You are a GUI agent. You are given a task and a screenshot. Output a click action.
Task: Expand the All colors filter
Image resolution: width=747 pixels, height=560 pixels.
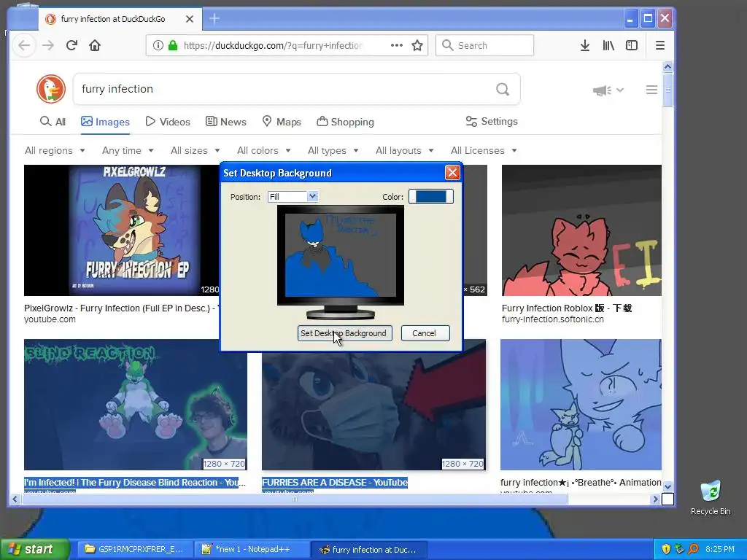coord(264,150)
